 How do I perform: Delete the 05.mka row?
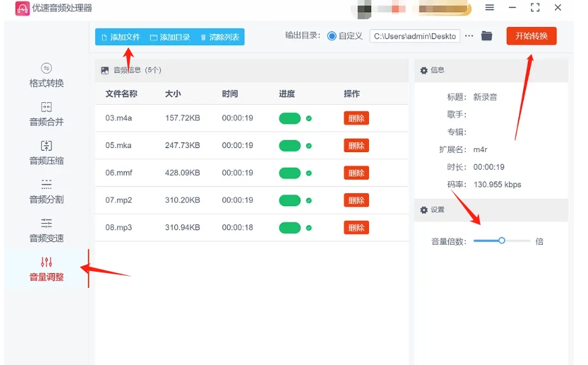[x=356, y=145]
